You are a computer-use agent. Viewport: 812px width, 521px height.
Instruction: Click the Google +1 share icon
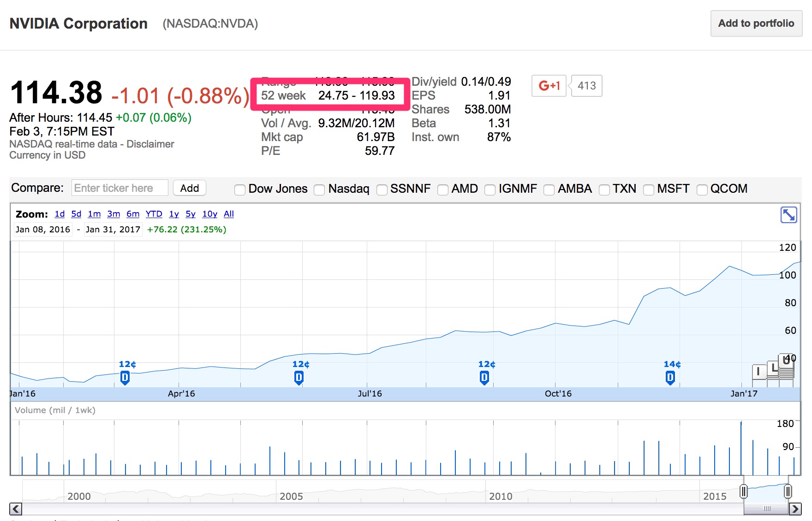(549, 86)
